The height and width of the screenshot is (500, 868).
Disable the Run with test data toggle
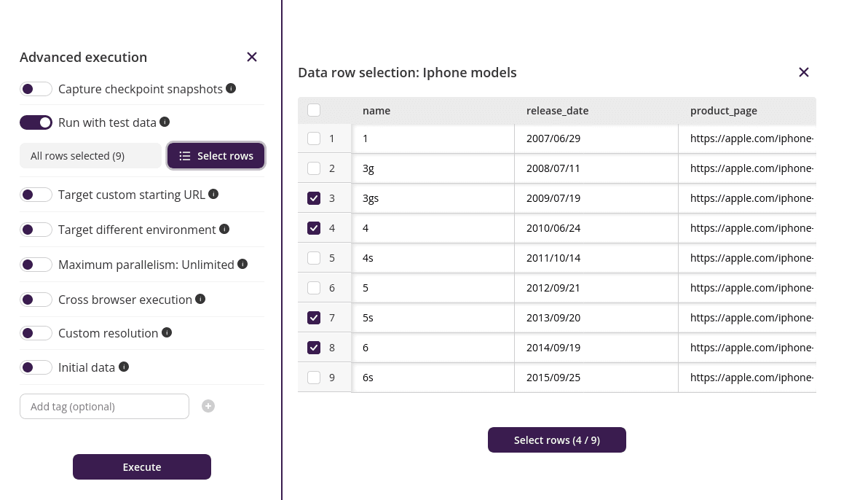(36, 122)
